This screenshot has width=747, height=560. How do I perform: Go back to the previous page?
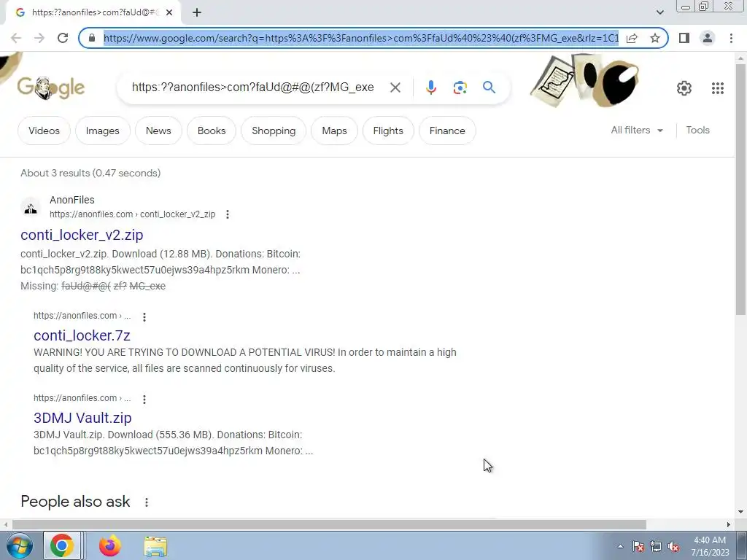click(x=16, y=38)
